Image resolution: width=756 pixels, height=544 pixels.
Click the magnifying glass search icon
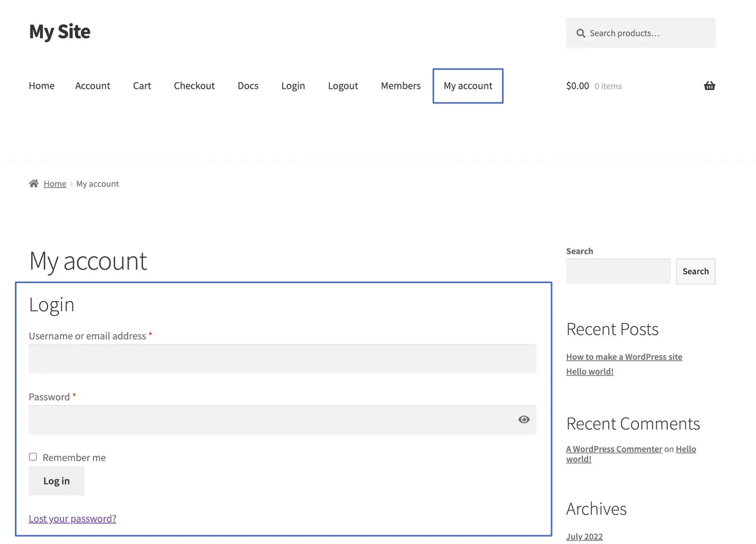[x=581, y=33]
